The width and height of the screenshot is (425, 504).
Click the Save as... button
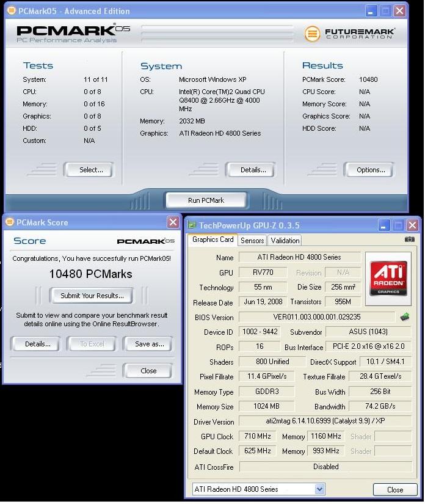coord(148,345)
